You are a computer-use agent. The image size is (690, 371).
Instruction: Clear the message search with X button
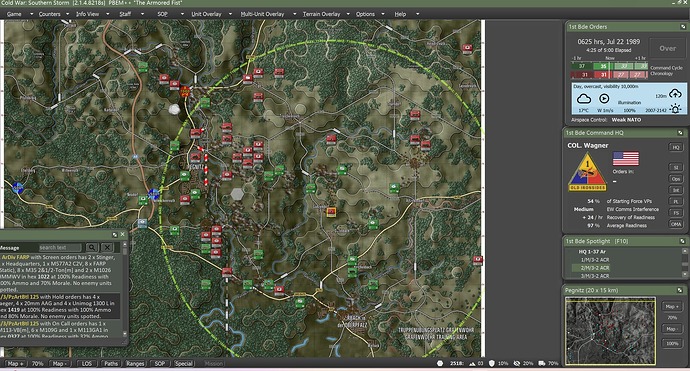[107, 247]
